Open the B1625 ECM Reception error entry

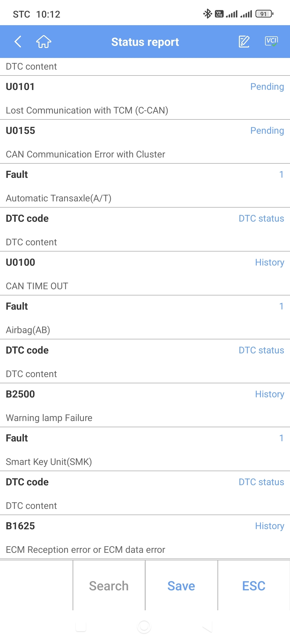[x=20, y=526]
